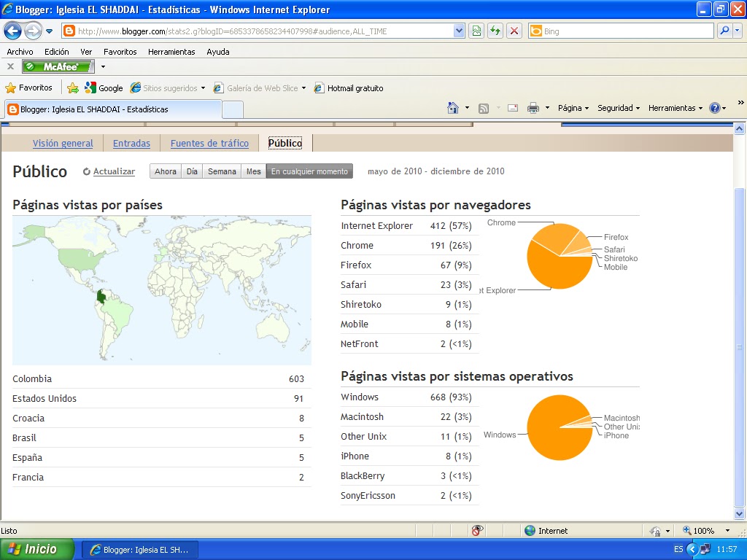Click the Home icon in command bar
Screen dimensions: 747x560
pyautogui.click(x=453, y=108)
